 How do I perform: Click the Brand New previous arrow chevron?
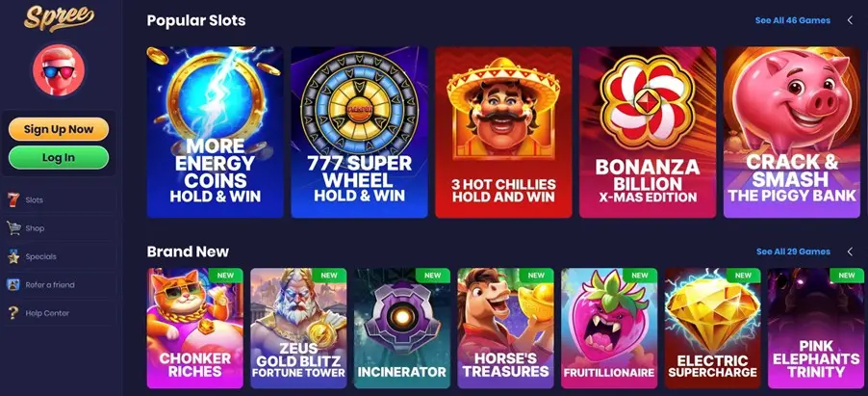coord(850,251)
